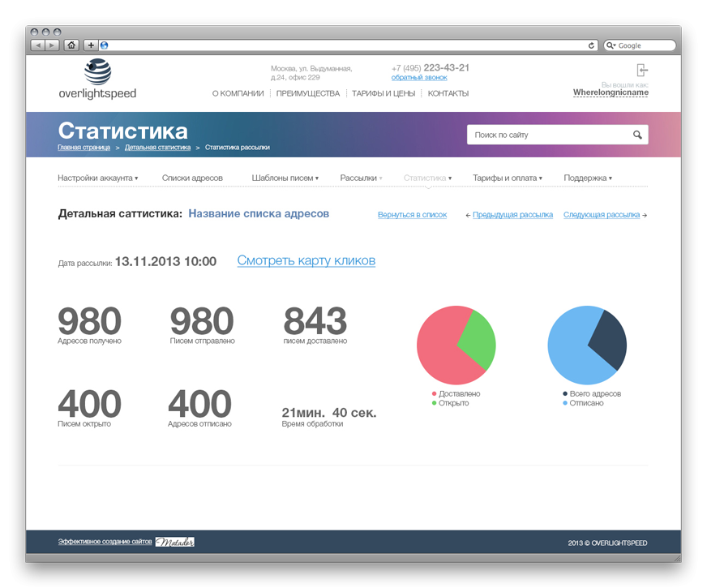
Task: Go back using browser back arrow
Action: pos(38,45)
